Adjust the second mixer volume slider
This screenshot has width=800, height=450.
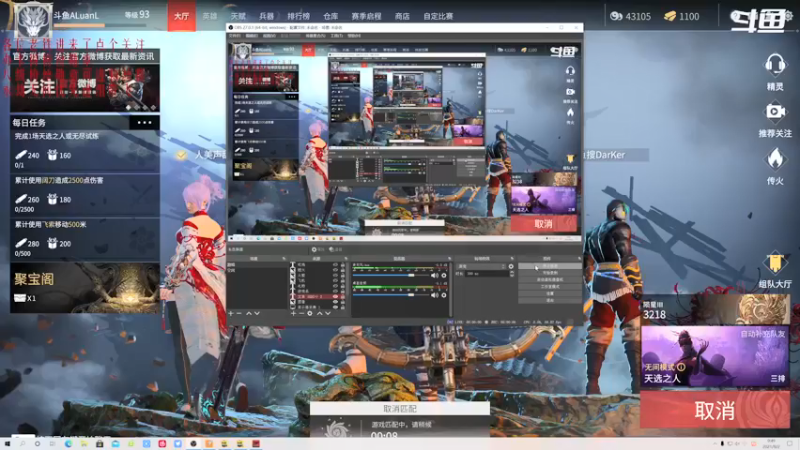pyautogui.click(x=390, y=295)
